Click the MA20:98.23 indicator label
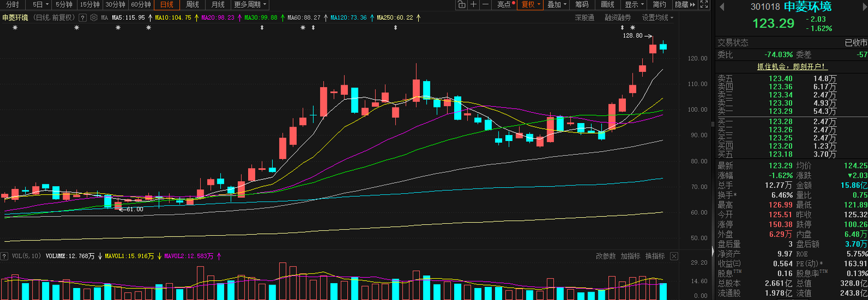868x300 pixels. tap(217, 17)
